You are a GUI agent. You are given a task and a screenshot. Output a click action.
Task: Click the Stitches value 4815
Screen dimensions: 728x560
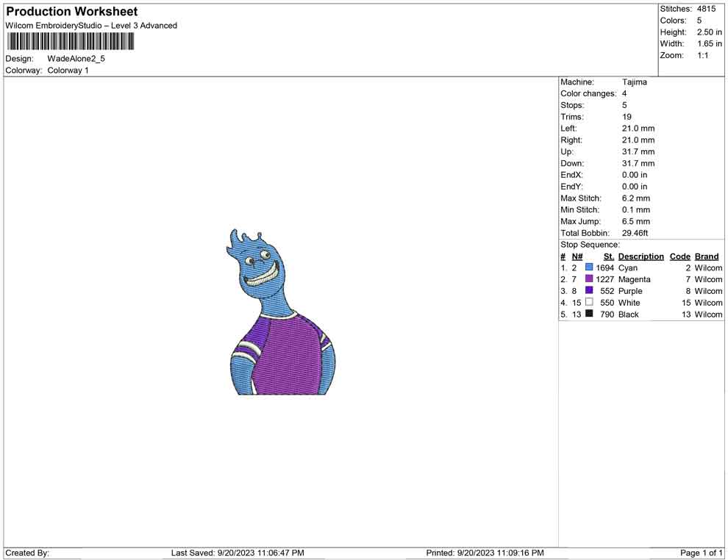[x=706, y=9]
